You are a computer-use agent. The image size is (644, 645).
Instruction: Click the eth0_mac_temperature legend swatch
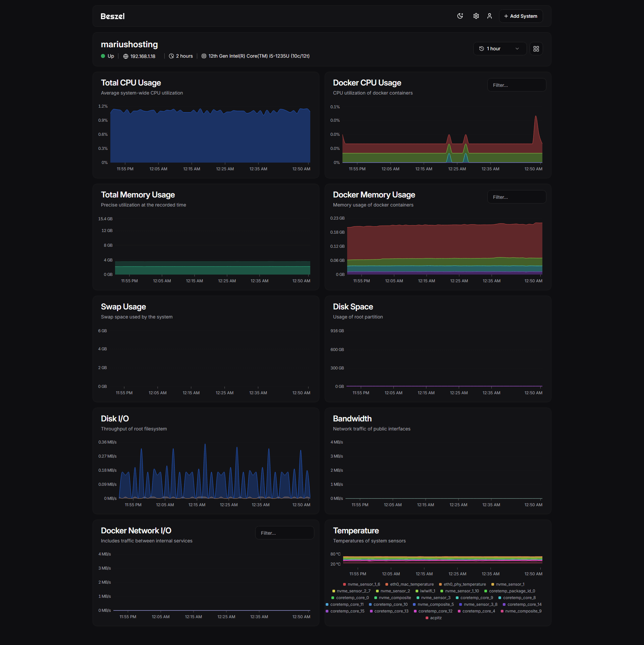[387, 584]
